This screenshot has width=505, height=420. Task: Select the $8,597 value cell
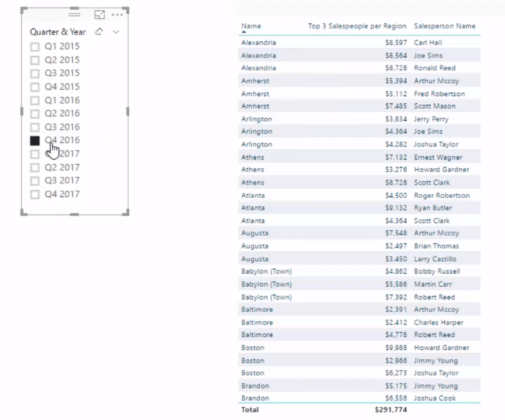click(x=396, y=42)
